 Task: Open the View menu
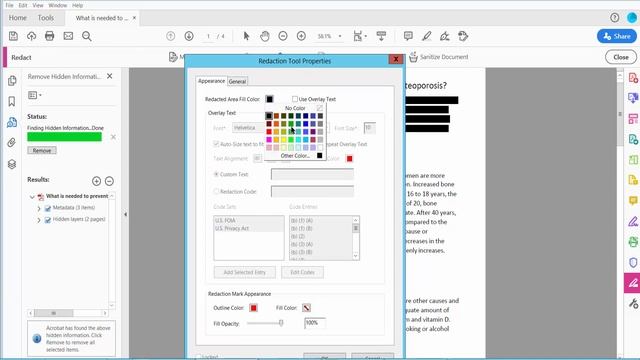click(38, 5)
